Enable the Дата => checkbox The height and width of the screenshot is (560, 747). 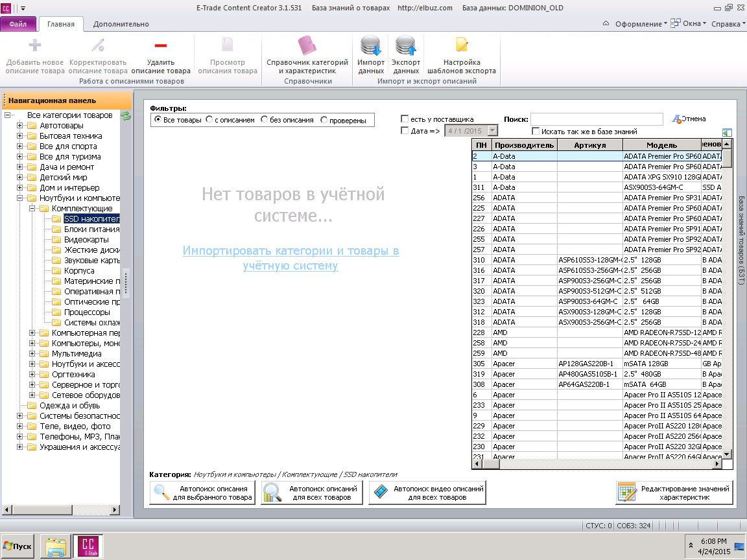pos(405,130)
